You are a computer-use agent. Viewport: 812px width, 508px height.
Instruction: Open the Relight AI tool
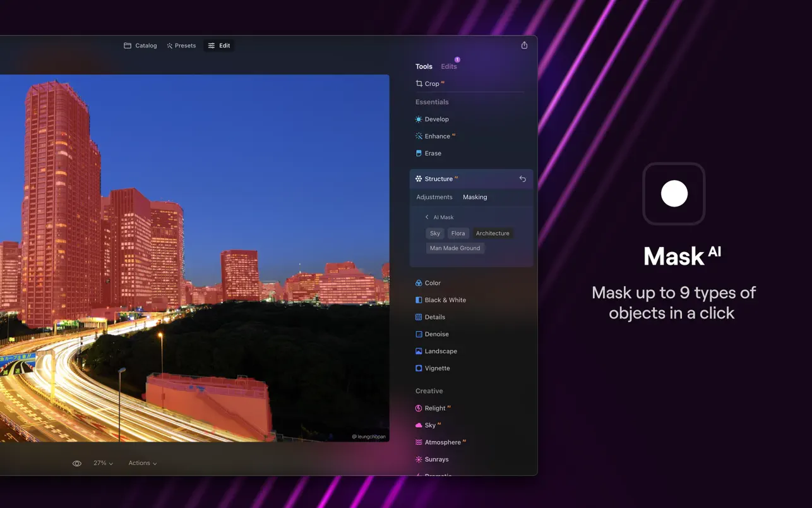(x=434, y=408)
